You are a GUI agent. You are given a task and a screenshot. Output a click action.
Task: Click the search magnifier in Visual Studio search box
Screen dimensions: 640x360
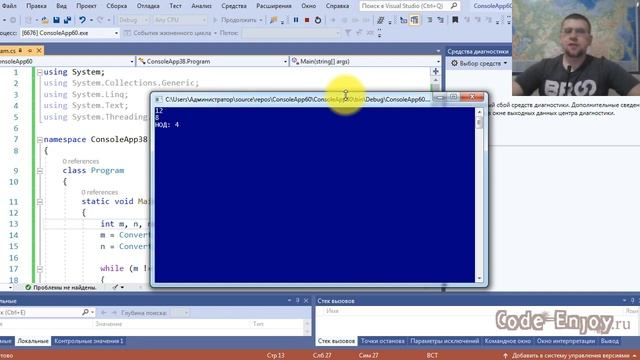(453, 6)
